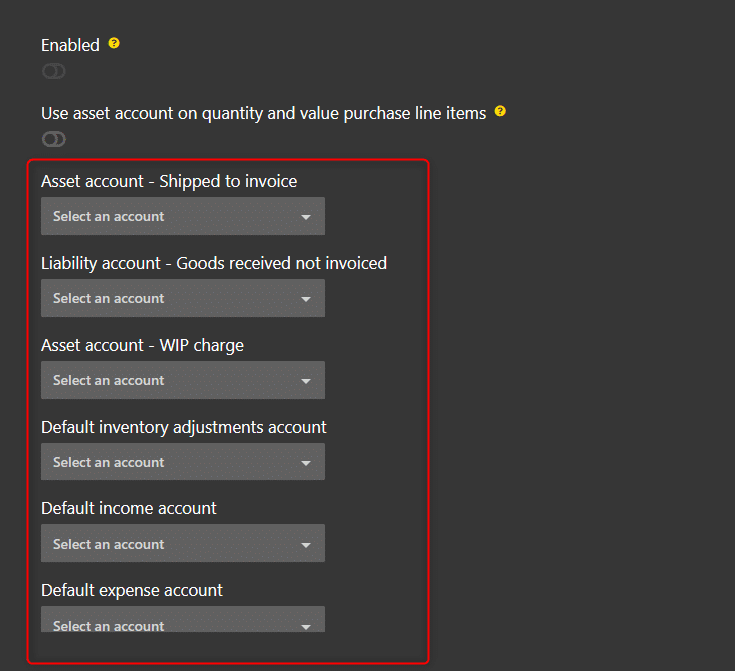The width and height of the screenshot is (735, 671).
Task: Open Default inventory adjustments account dropdown
Action: 182,462
